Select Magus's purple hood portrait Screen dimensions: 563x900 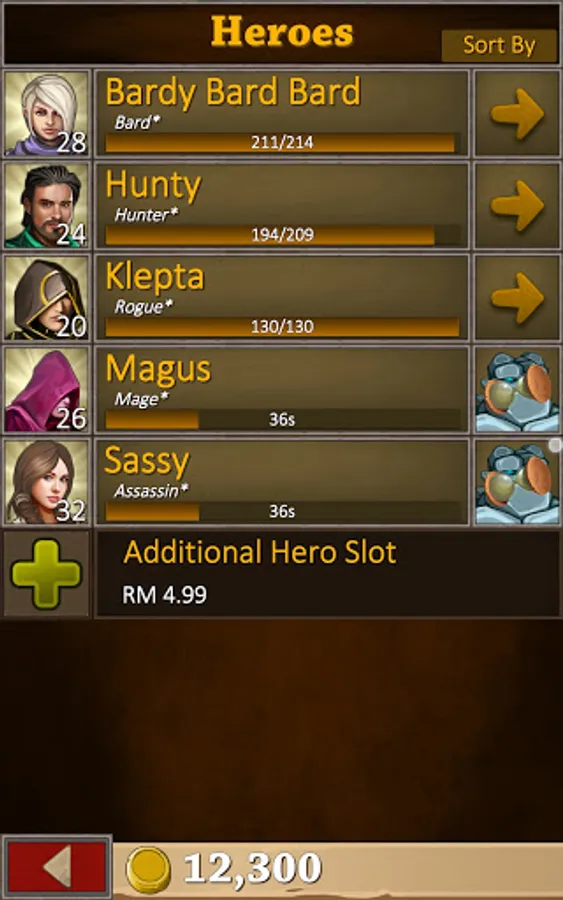tap(46, 390)
